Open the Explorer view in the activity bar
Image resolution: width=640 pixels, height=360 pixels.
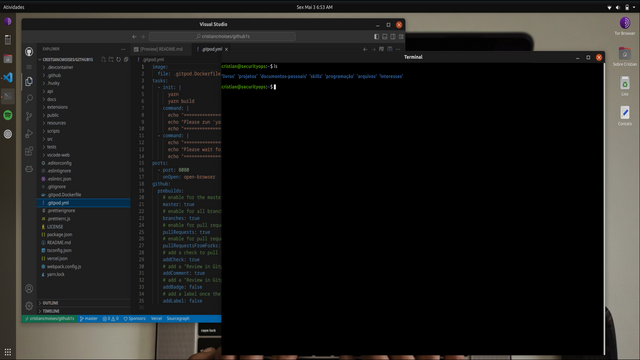29,81
